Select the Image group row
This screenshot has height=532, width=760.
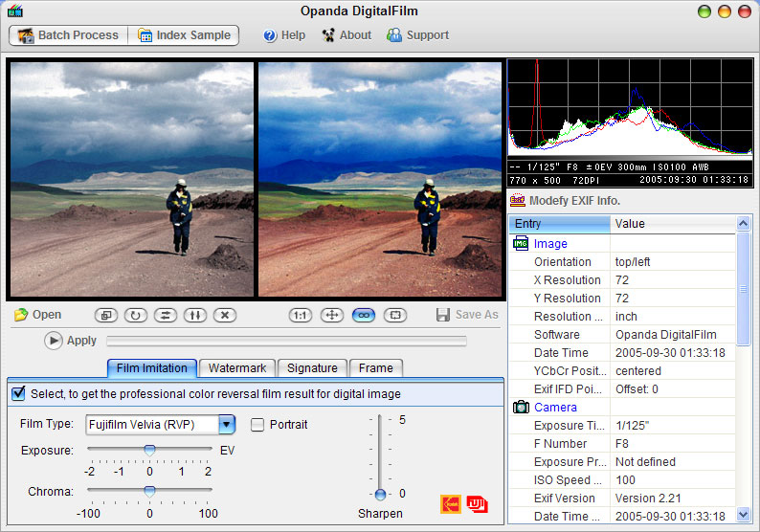tap(622, 244)
